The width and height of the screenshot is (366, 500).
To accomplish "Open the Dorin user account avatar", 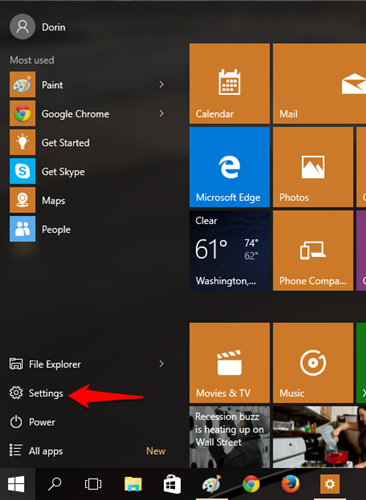I will click(22, 27).
